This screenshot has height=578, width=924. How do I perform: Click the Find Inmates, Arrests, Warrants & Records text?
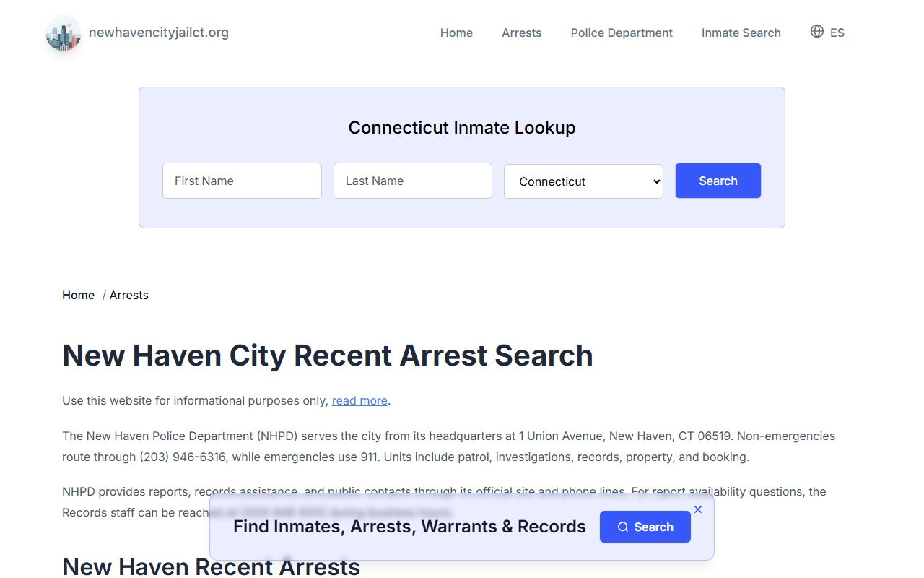click(x=409, y=527)
